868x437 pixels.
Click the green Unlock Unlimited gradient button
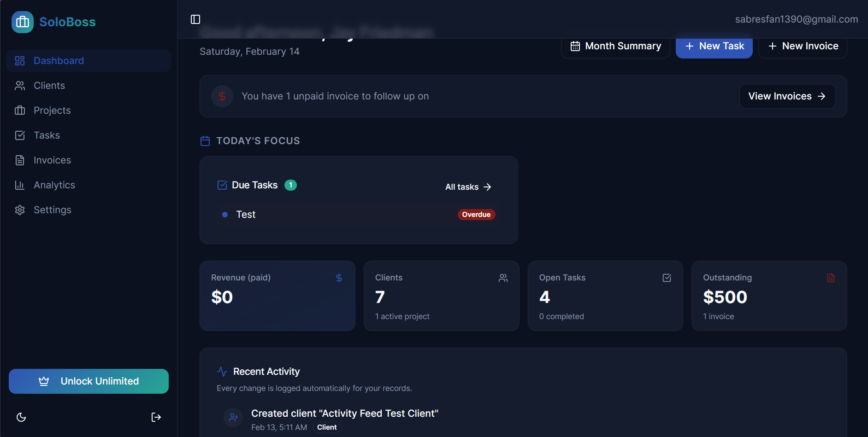pyautogui.click(x=89, y=381)
